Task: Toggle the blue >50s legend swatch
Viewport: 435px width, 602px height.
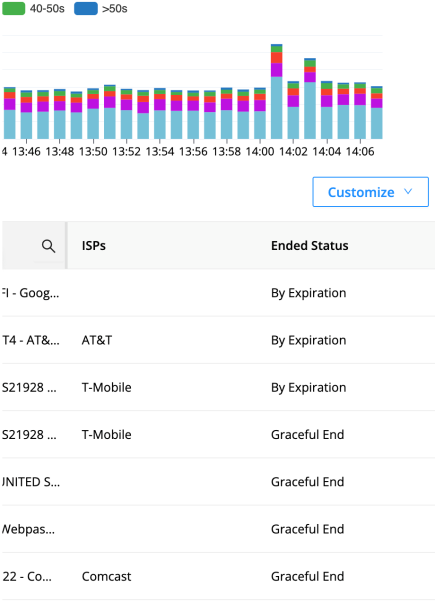Action: [x=86, y=8]
